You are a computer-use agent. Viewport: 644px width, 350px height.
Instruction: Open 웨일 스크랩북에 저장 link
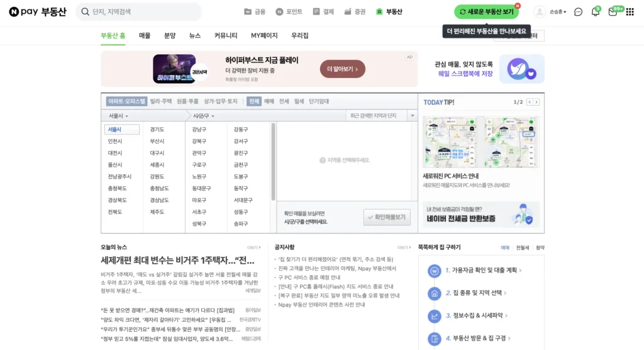pyautogui.click(x=465, y=74)
